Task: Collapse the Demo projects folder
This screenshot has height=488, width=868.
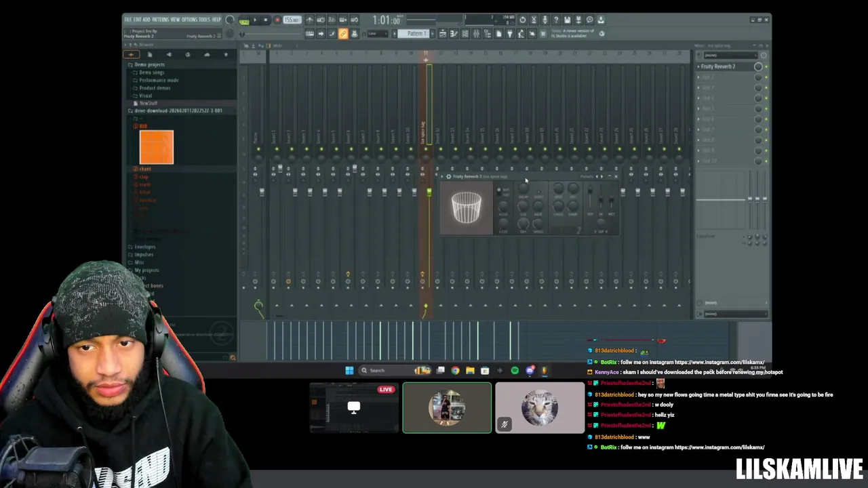Action: (x=147, y=64)
